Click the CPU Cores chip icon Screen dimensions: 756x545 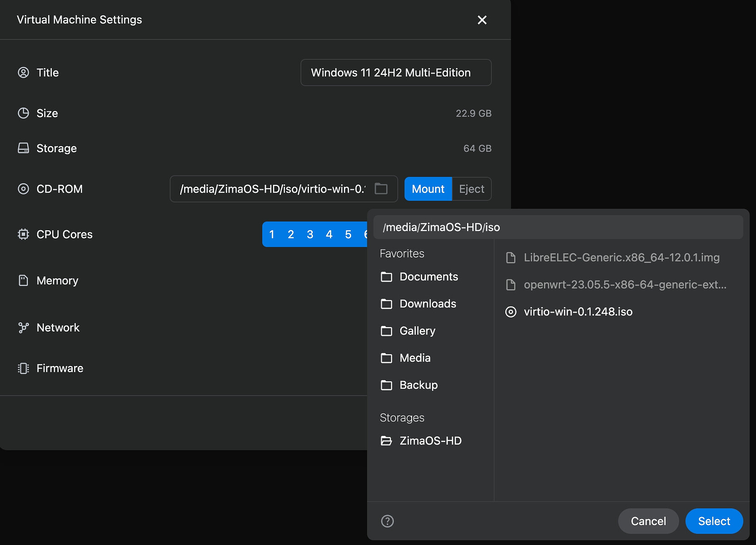23,234
